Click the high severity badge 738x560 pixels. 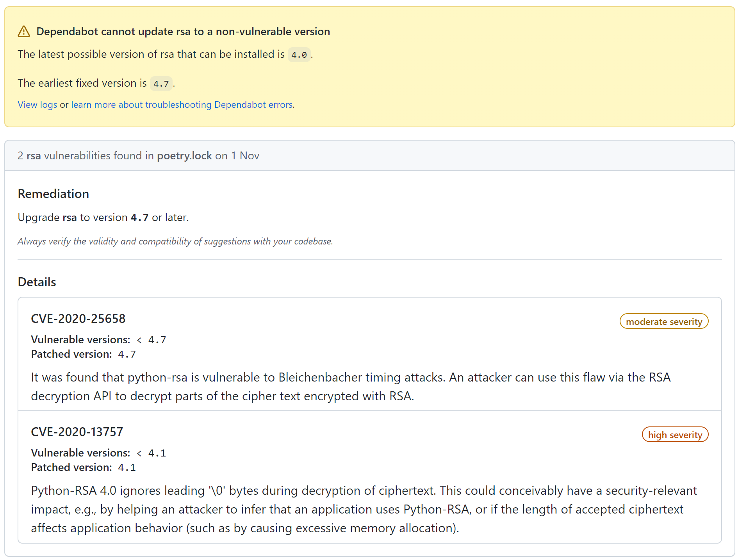[675, 434]
